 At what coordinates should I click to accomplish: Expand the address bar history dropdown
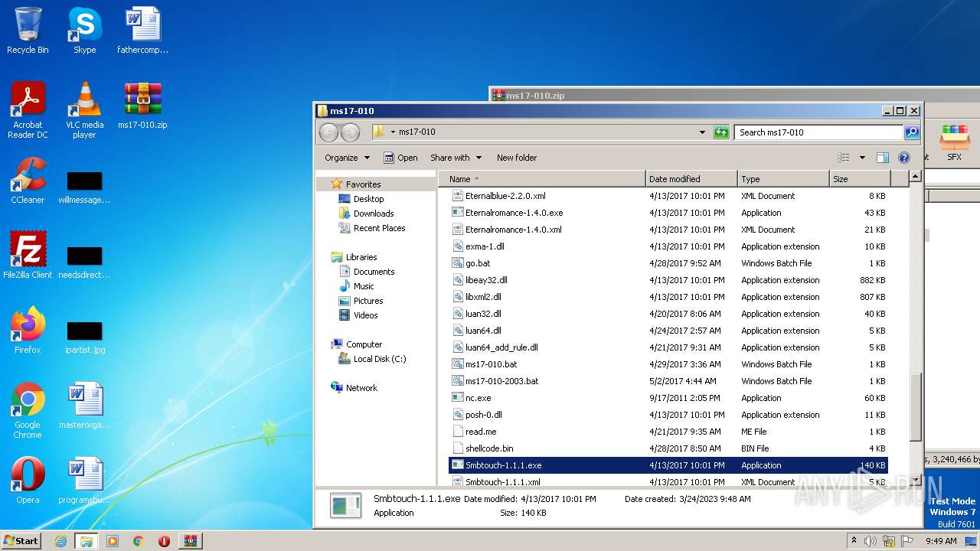pos(702,132)
